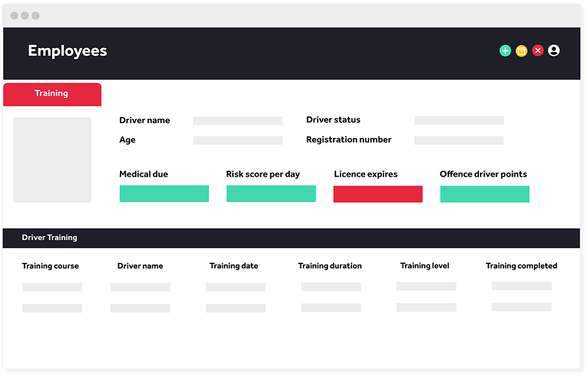Click the Employees page title
This screenshot has height=377, width=588.
click(x=68, y=51)
